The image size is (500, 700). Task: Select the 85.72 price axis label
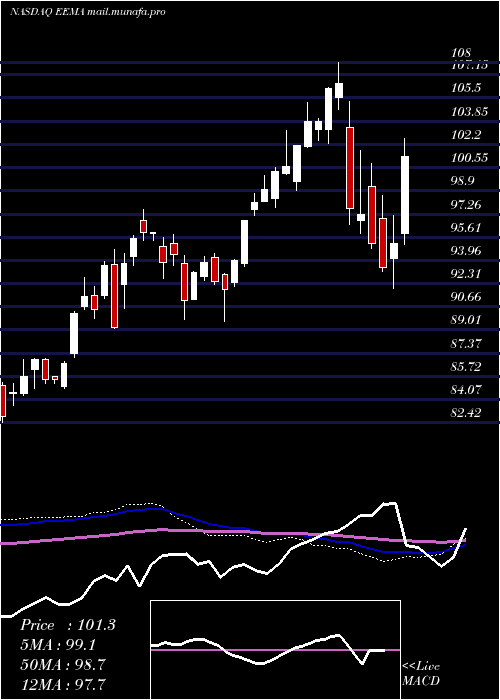coord(467,367)
